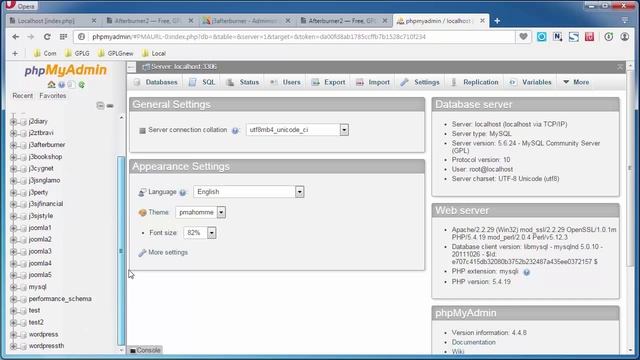Click the collation help question icon

pyautogui.click(x=235, y=131)
